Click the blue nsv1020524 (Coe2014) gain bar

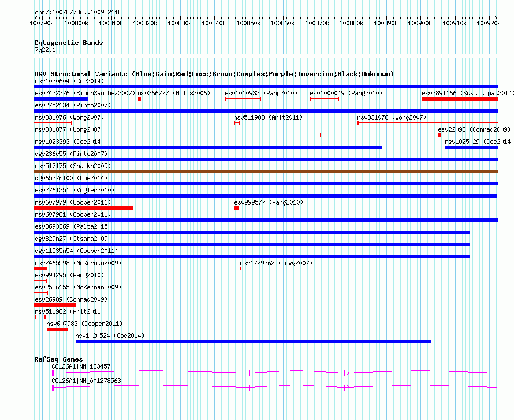253,341
